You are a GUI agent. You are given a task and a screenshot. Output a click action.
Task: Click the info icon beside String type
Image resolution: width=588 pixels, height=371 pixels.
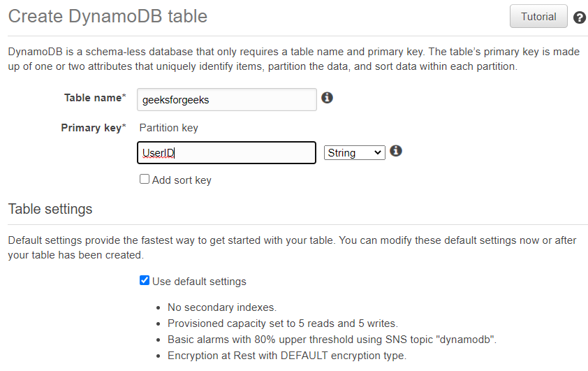pos(396,151)
